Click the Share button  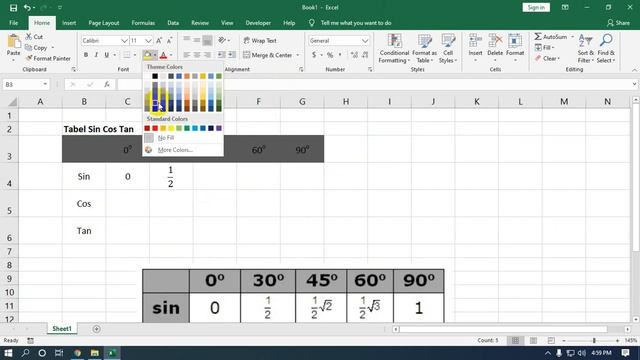point(618,23)
